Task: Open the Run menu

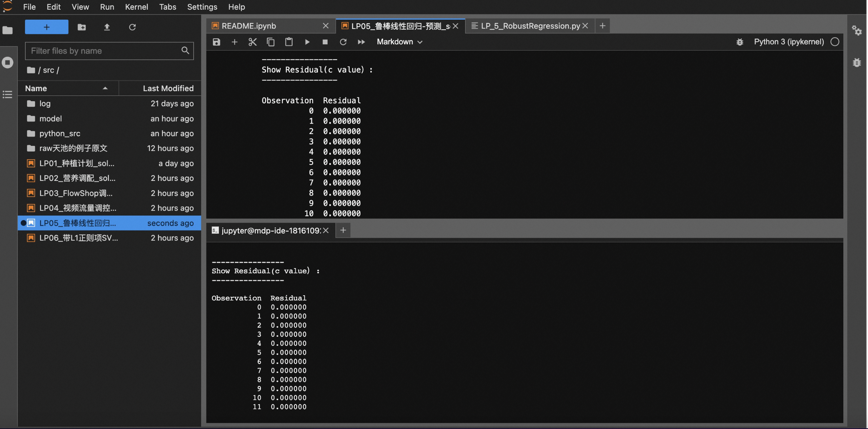Action: 107,7
